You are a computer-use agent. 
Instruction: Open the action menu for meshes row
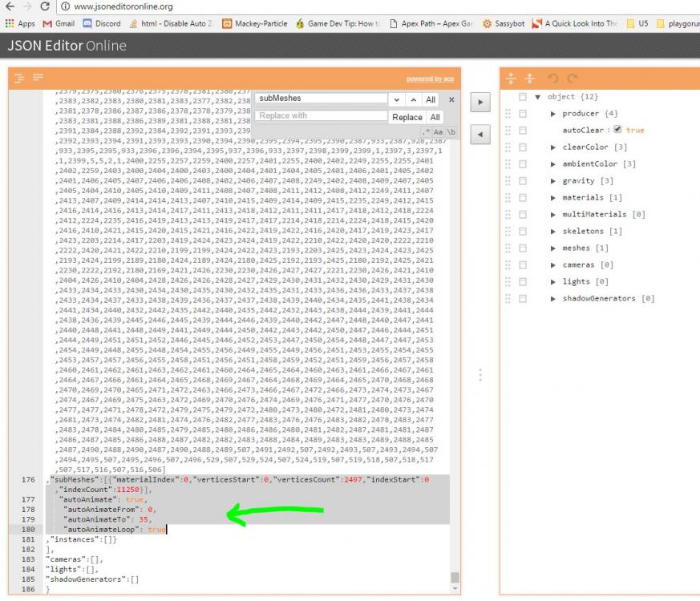523,248
